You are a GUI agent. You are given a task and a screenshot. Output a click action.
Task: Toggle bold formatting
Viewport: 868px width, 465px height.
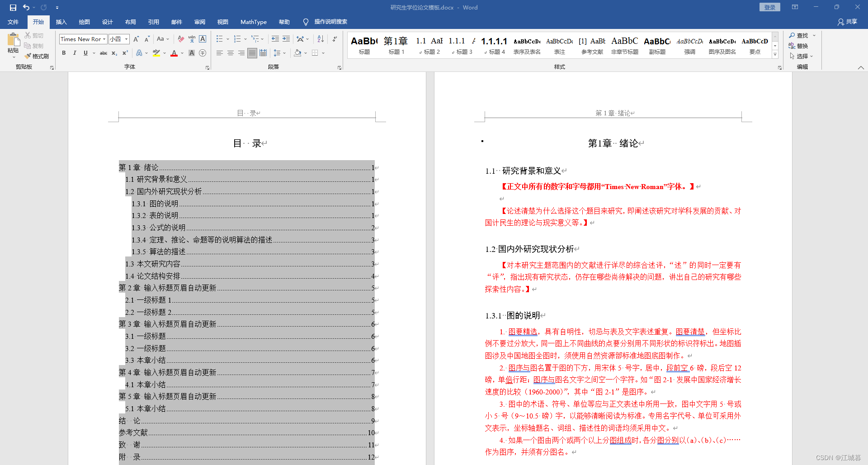[64, 53]
